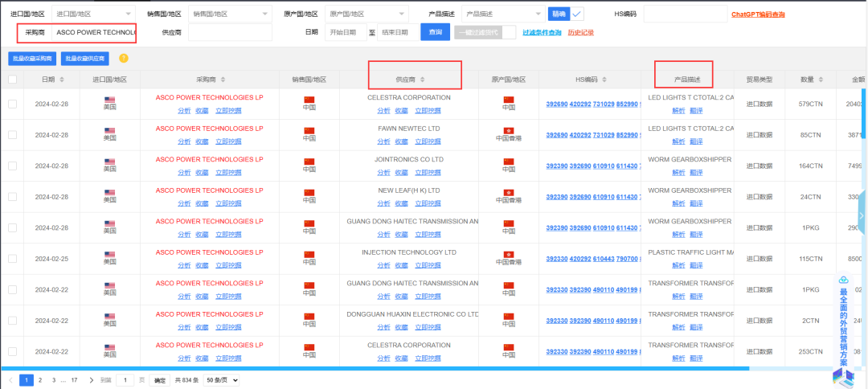The image size is (868, 389).
Task: Click the page number jump input
Action: point(125,380)
